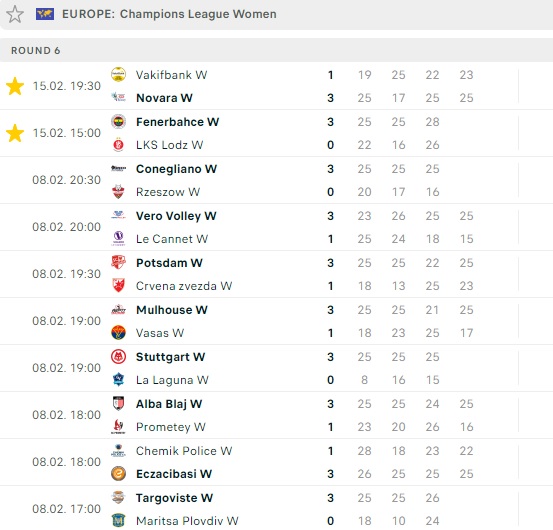Unstar the Vakifbank vs Novara match
The image size is (553, 530).
click(15, 86)
